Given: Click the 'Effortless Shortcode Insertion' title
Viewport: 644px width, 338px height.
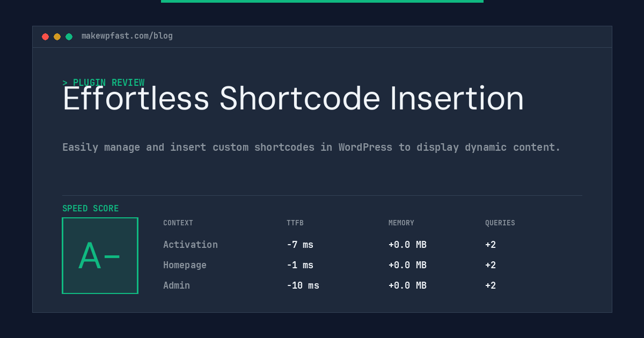Looking at the screenshot, I should pos(293,98).
